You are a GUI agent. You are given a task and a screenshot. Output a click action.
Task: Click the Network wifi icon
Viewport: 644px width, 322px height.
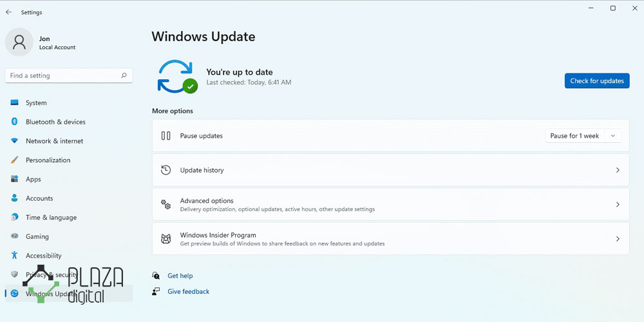click(x=14, y=141)
